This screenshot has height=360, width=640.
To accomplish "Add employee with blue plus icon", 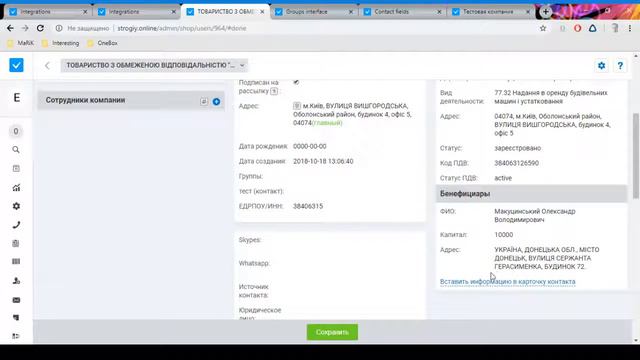I will click(216, 102).
